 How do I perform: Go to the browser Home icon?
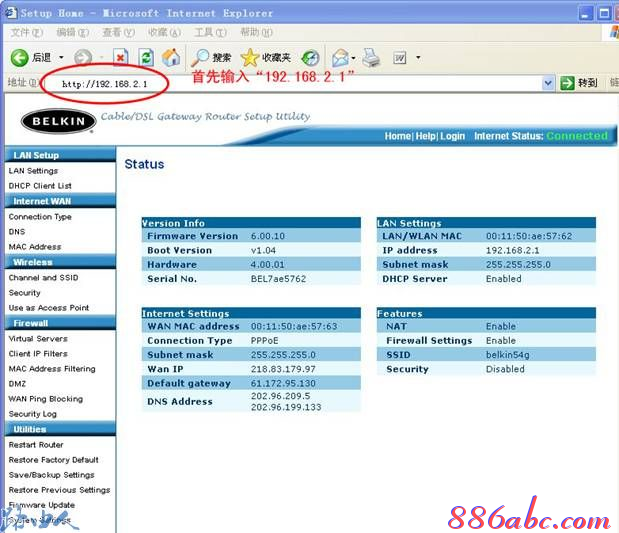click(x=171, y=58)
